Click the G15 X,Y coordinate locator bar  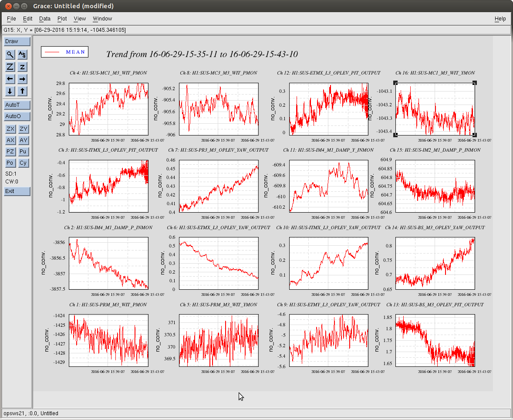[x=256, y=30]
